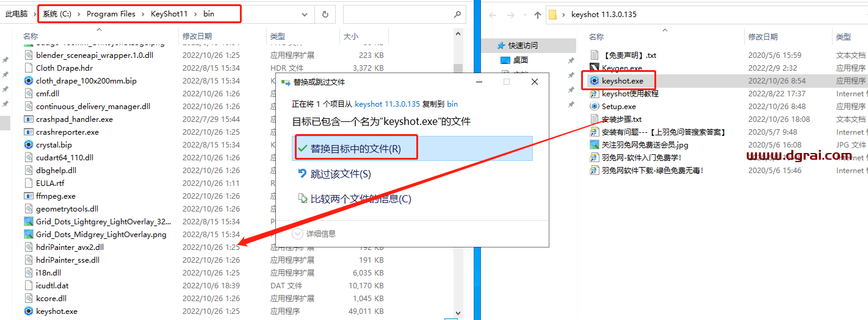This screenshot has width=868, height=320.
Task: Click the ffmpeg.exe application icon
Action: pos(28,196)
